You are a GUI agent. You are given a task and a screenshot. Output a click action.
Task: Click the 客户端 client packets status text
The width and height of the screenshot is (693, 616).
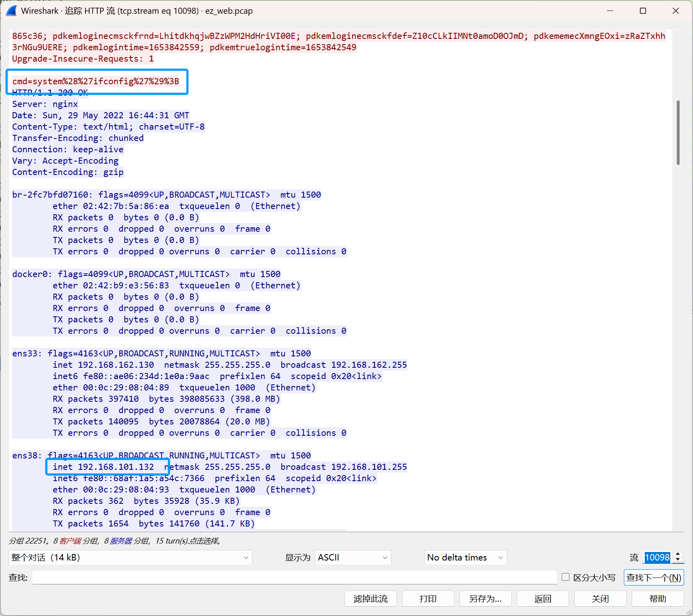70,541
